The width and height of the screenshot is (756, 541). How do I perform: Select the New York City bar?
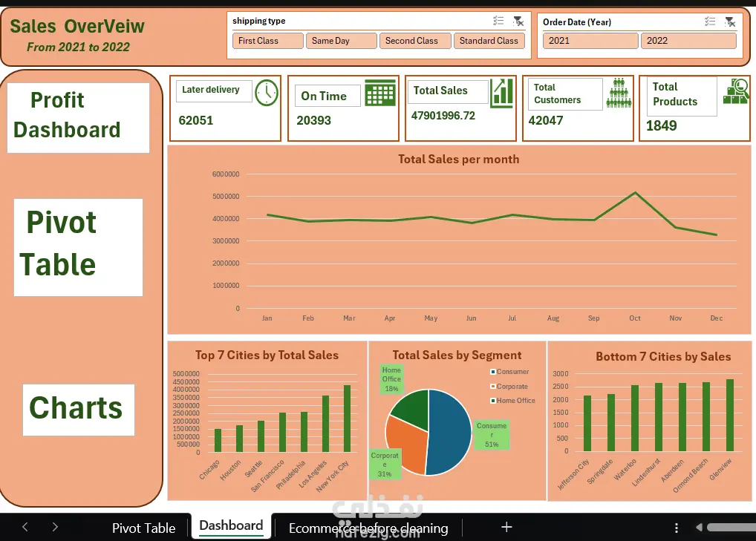point(347,418)
